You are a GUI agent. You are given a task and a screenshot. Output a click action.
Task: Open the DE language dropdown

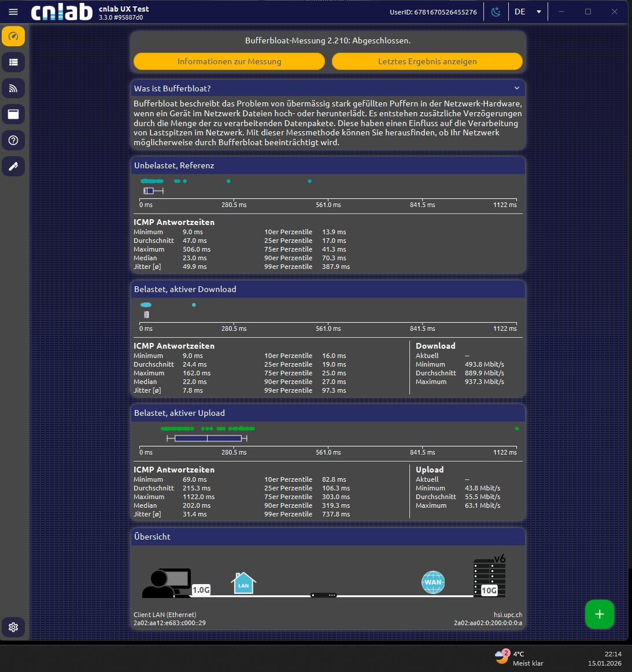click(528, 12)
